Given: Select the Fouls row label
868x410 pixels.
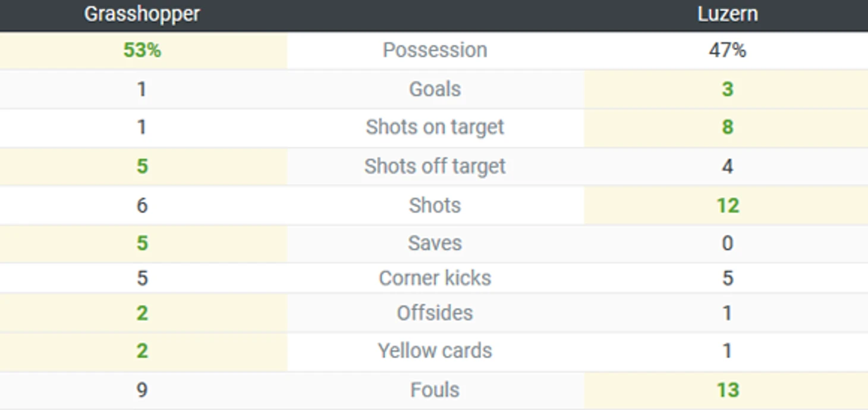Looking at the screenshot, I should click(435, 390).
